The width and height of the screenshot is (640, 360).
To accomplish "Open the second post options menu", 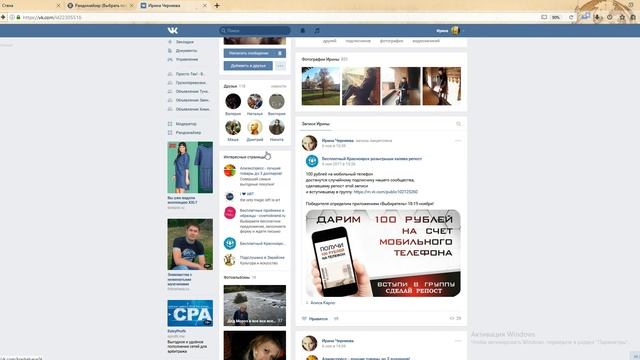I will pyautogui.click(x=458, y=341).
